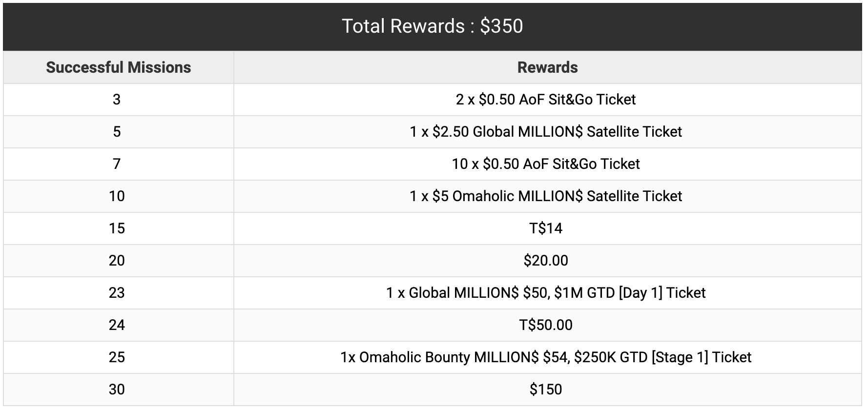
Task: Select the $20.00 reward cell
Action: (x=545, y=261)
